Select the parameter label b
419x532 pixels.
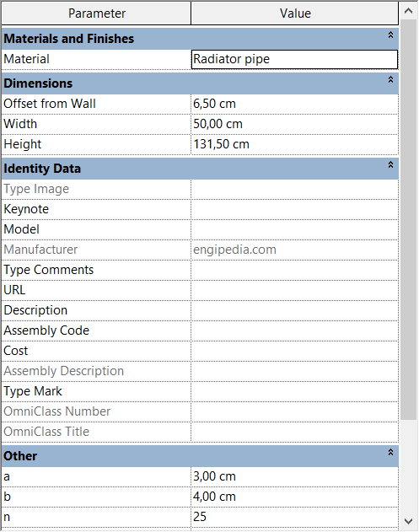[x=7, y=497]
